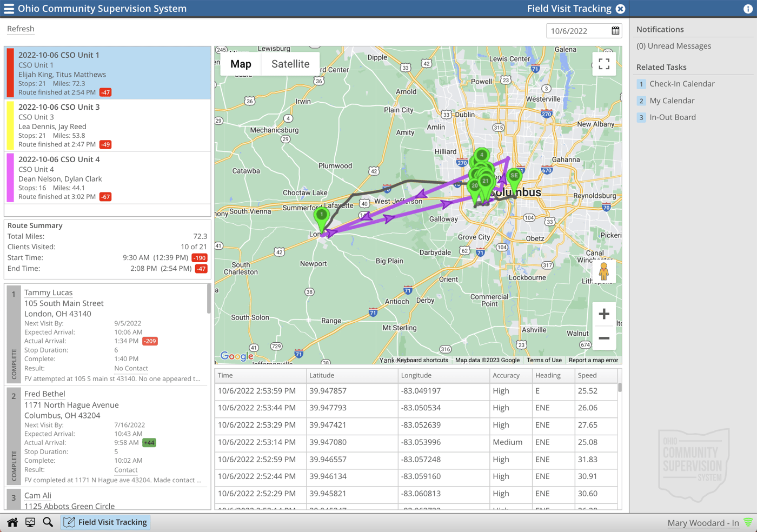
Task: Switch to the Satellite view tab
Action: (x=290, y=64)
